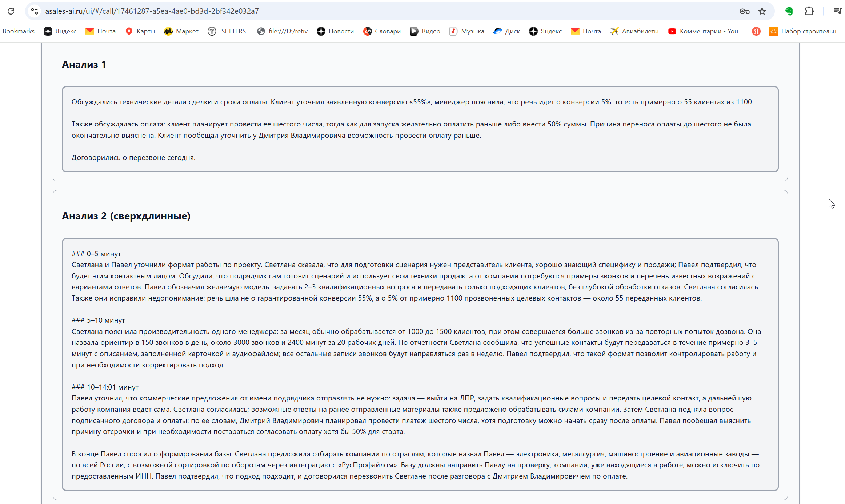Click the Анализ 2 (сверхдлинные) heading
The width and height of the screenshot is (845, 504).
click(x=126, y=216)
